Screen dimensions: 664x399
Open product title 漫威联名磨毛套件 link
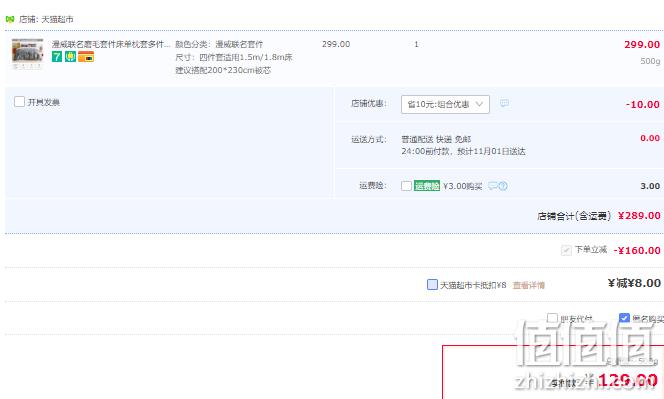pyautogui.click(x=111, y=44)
